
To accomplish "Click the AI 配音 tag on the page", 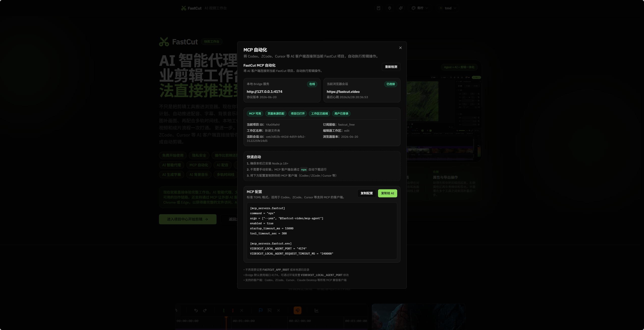I will (222, 165).
